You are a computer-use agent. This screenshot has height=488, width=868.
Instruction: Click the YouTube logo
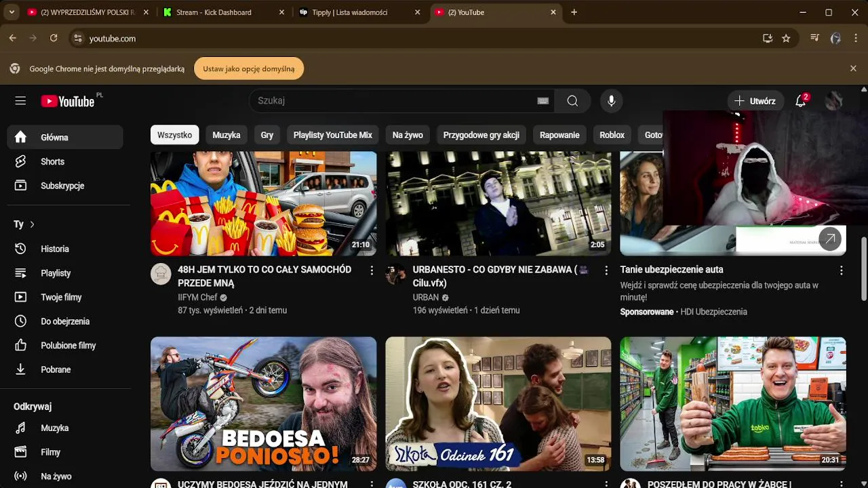click(x=68, y=101)
